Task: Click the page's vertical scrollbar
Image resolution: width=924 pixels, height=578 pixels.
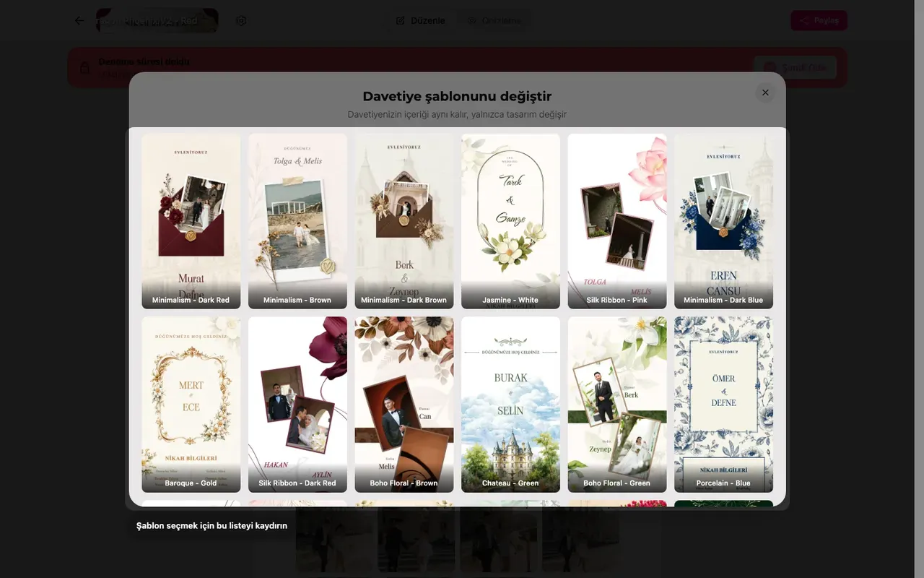Action: (x=919, y=289)
